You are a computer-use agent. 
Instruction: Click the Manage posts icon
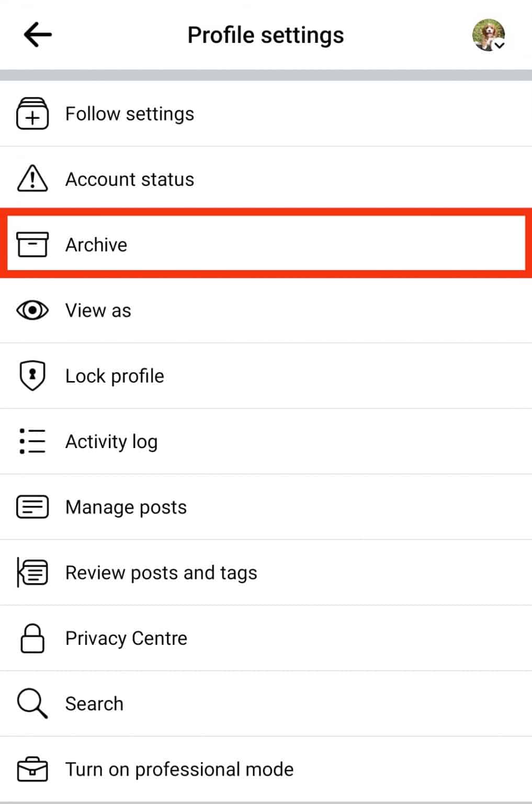(32, 507)
